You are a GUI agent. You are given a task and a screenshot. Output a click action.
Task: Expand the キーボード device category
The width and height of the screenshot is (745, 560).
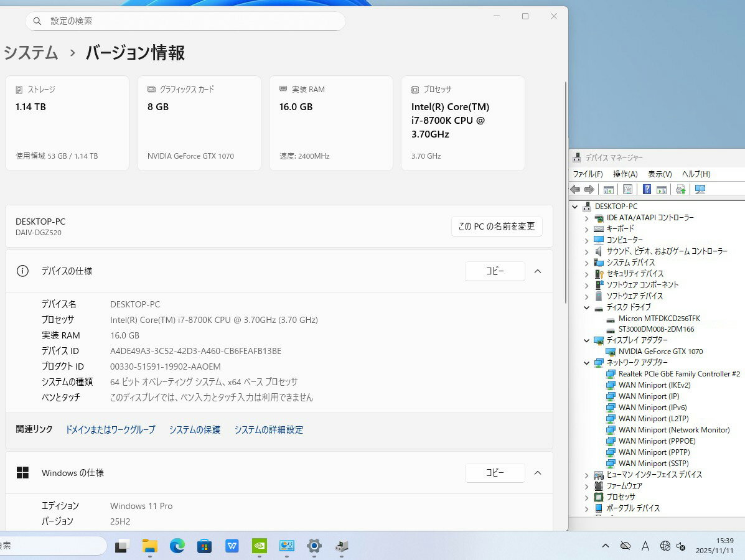586,229
